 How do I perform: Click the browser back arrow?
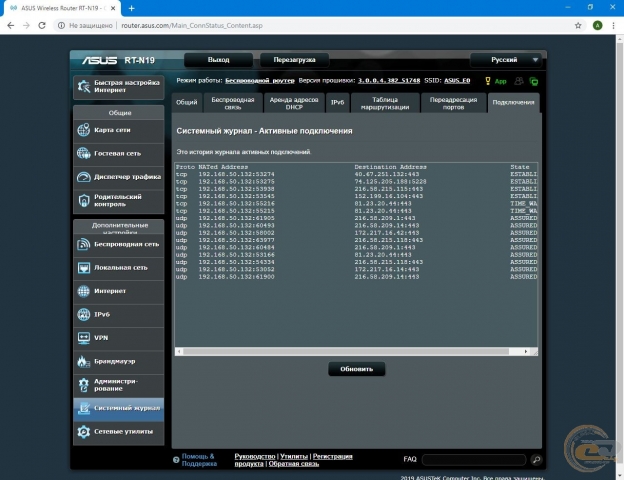pyautogui.click(x=11, y=25)
